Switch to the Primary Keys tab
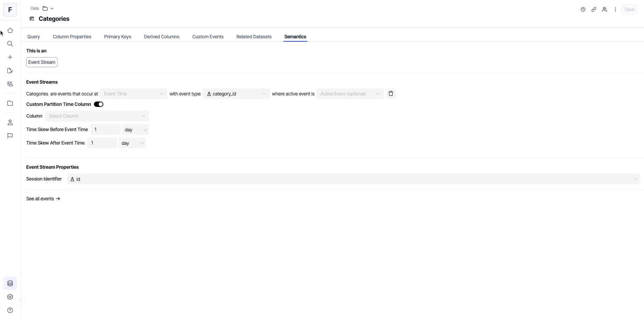644x320 pixels. (x=117, y=37)
